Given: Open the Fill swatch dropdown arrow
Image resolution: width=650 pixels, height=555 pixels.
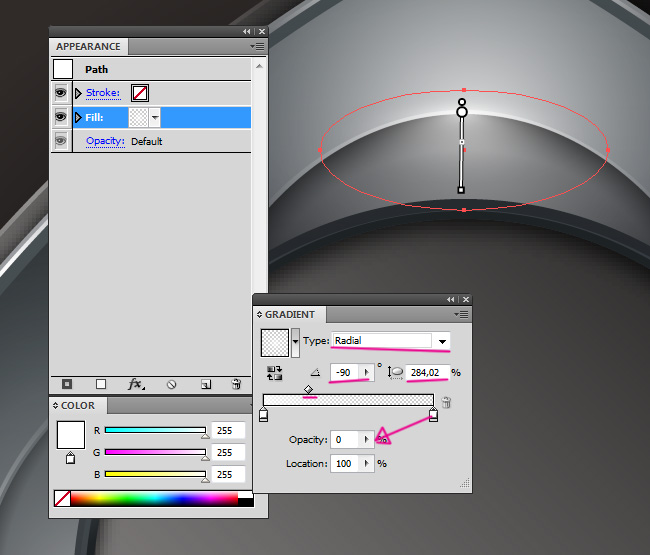Looking at the screenshot, I should (x=155, y=118).
